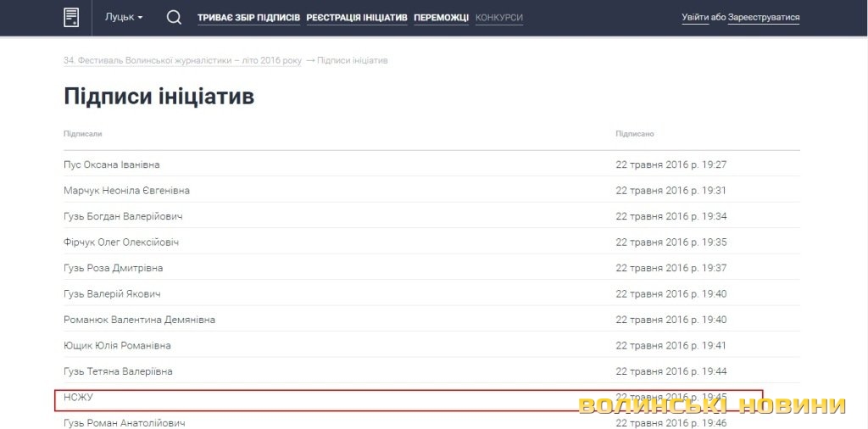This screenshot has width=868, height=429.
Task: Select Конкурси in the top navigation
Action: pyautogui.click(x=499, y=18)
